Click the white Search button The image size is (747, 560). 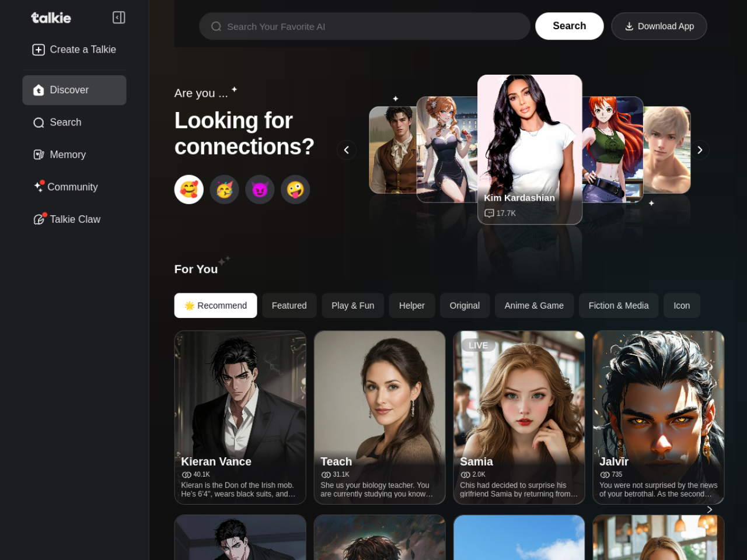click(570, 26)
